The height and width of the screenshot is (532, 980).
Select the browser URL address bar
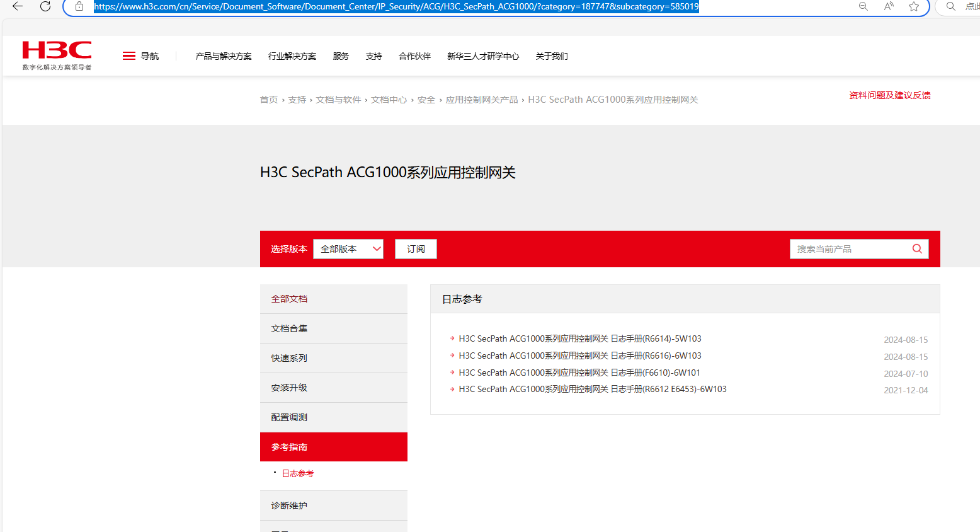396,6
